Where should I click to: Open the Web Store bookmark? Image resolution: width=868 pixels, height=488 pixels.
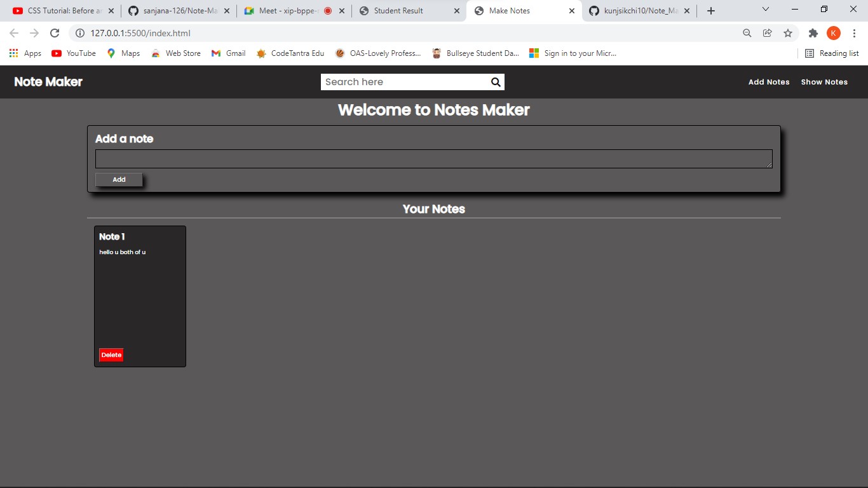[x=176, y=53]
